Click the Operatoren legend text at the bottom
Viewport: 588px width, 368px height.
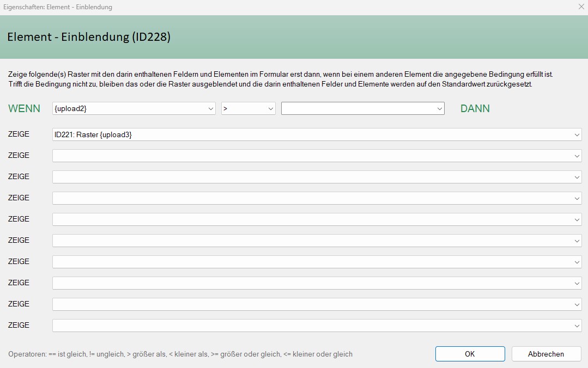[x=180, y=354]
